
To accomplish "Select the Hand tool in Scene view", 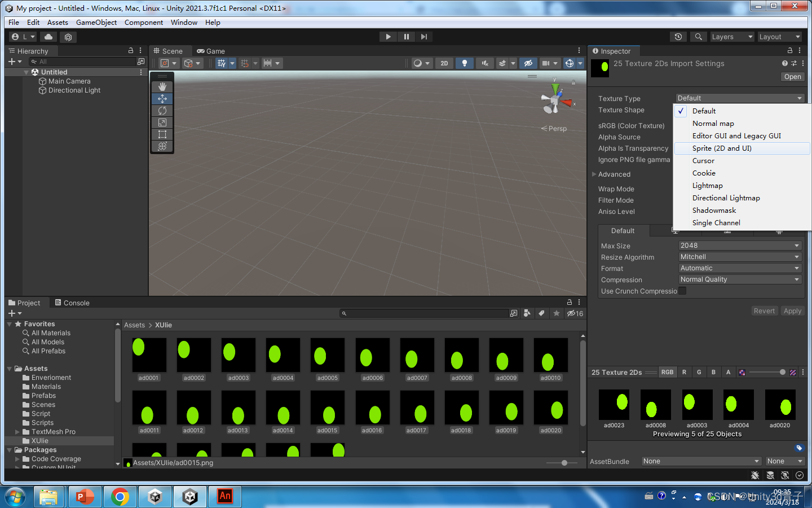I will click(162, 86).
